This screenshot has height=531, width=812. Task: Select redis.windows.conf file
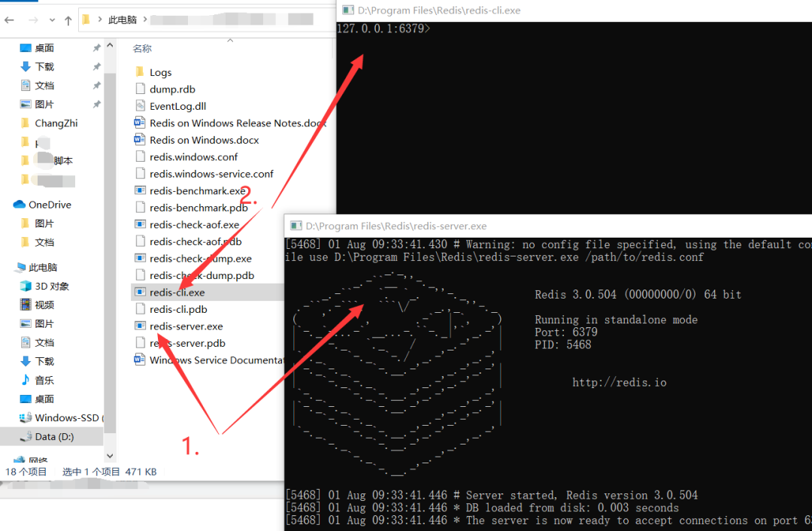tap(194, 157)
